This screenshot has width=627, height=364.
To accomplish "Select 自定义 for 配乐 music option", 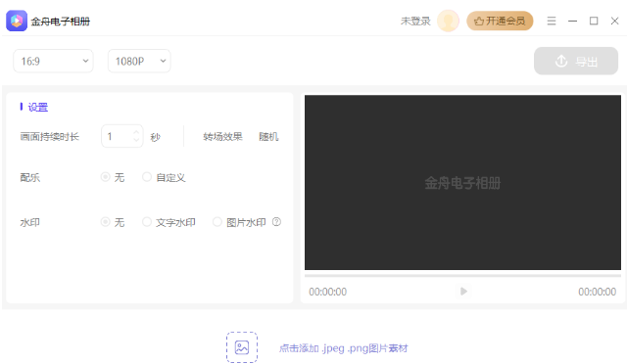I will [x=164, y=177].
